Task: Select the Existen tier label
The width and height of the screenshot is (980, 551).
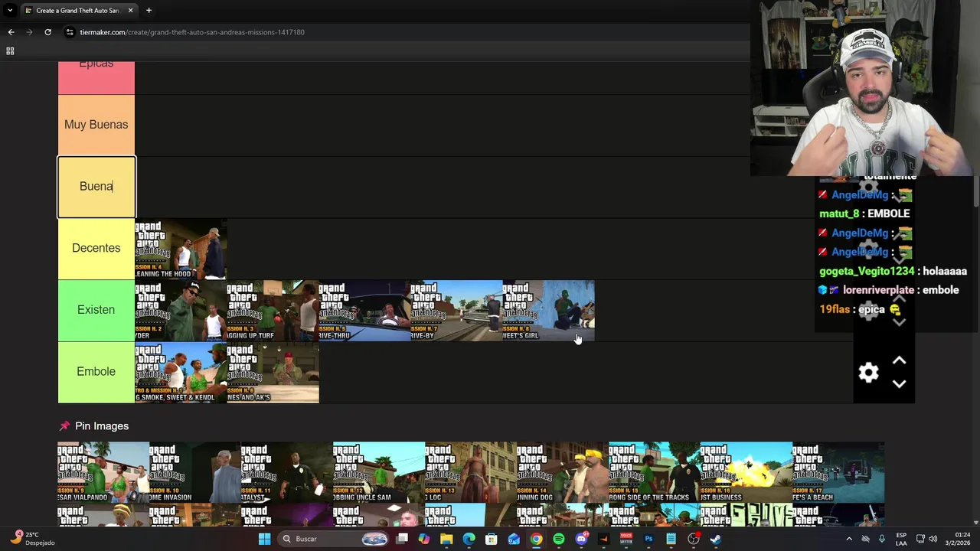Action: tap(96, 310)
